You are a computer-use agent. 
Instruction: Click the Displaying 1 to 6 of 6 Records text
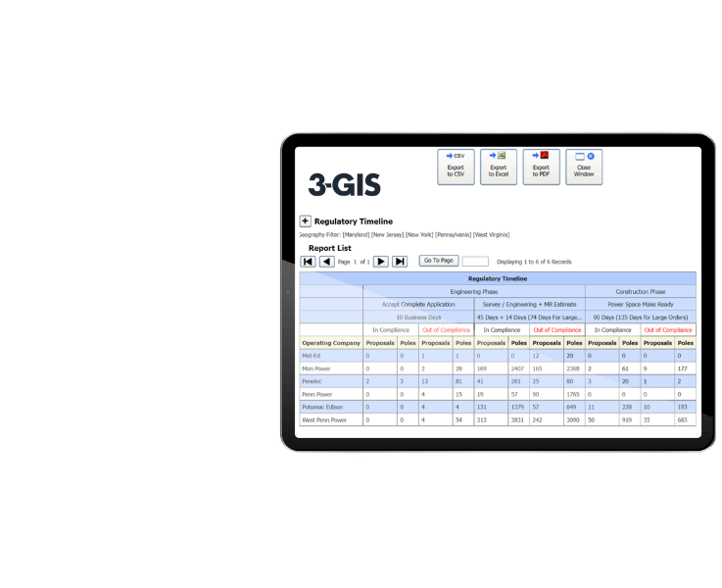pos(534,262)
